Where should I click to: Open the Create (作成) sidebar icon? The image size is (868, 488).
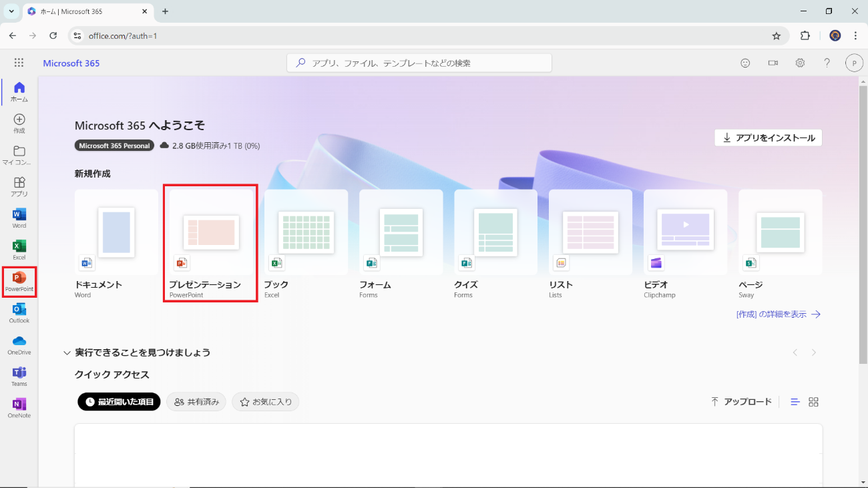point(19,124)
